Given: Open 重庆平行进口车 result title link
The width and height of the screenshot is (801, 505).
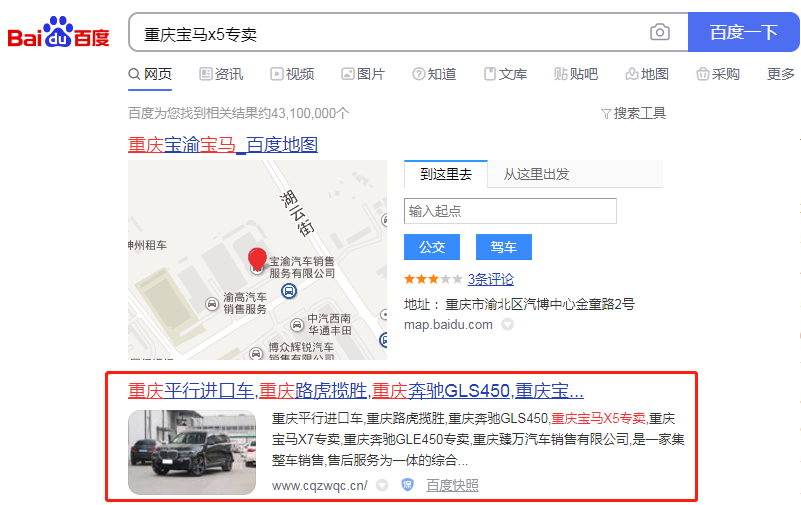Looking at the screenshot, I should click(356, 391).
